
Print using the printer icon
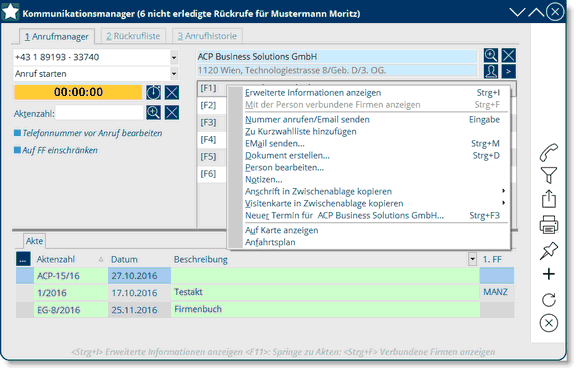(x=548, y=224)
